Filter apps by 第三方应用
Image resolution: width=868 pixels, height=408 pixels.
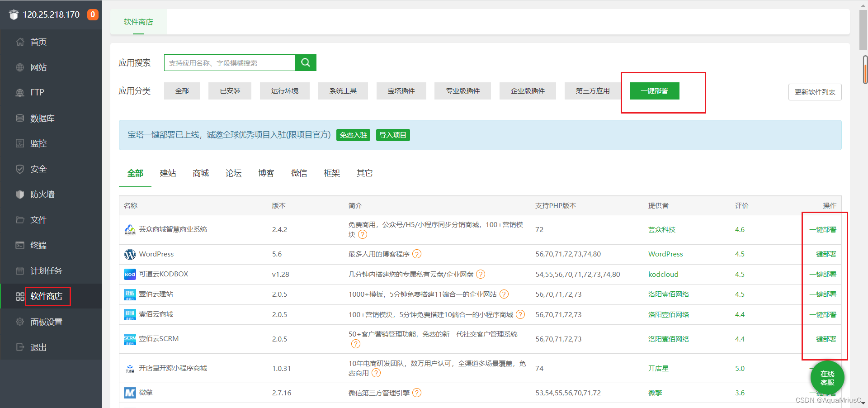tap(593, 91)
